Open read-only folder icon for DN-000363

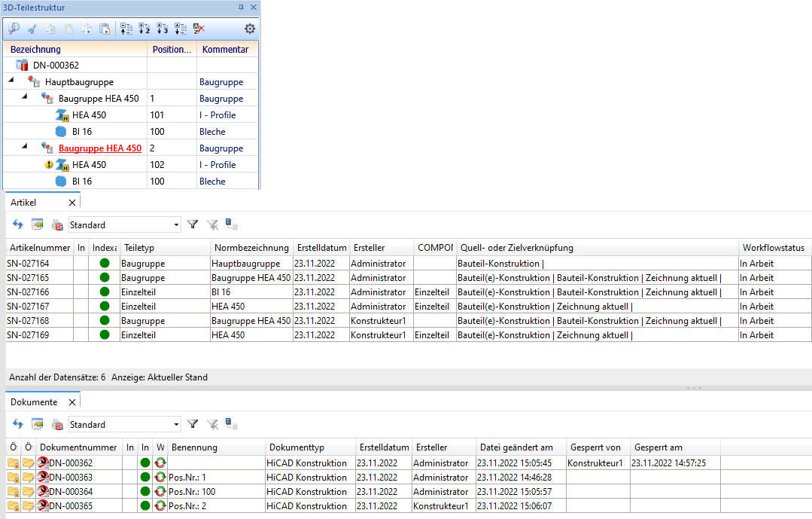(14, 478)
